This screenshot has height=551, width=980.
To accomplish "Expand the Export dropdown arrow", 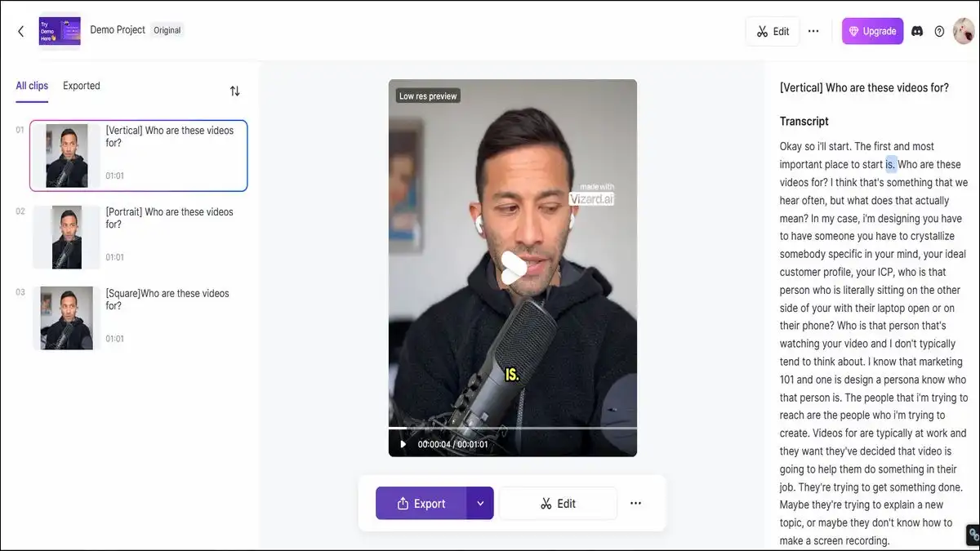I will tap(480, 504).
